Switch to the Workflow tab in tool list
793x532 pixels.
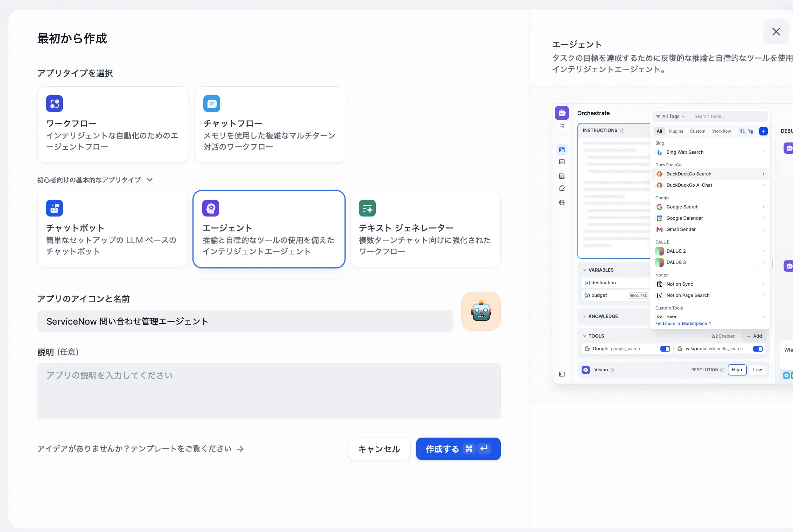coord(721,131)
